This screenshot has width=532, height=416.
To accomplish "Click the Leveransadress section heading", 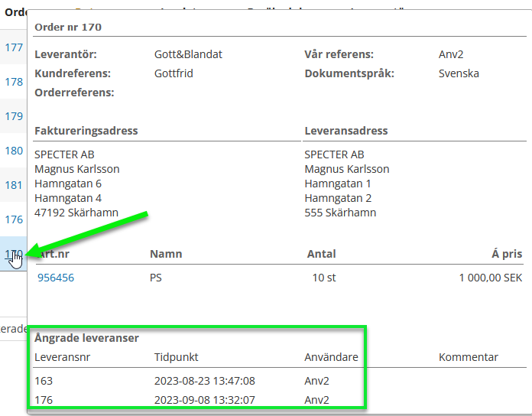I will (345, 131).
